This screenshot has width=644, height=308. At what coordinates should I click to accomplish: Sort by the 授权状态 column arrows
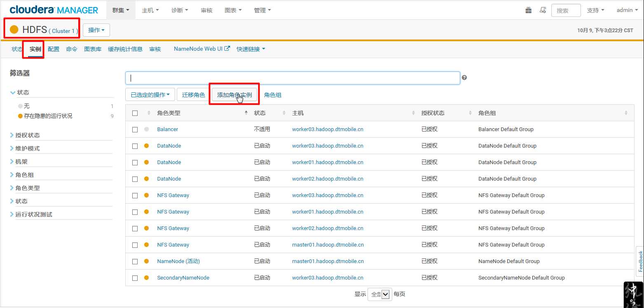point(470,113)
